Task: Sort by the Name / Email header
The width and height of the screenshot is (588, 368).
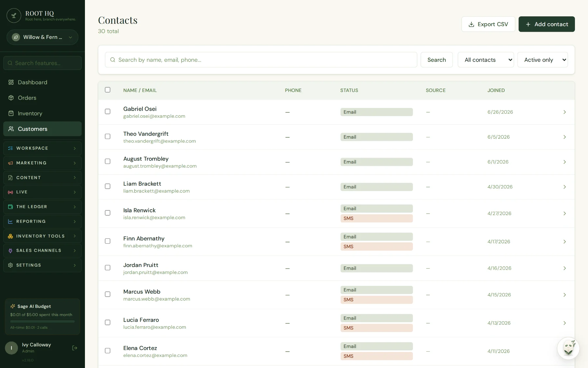Action: pyautogui.click(x=140, y=90)
